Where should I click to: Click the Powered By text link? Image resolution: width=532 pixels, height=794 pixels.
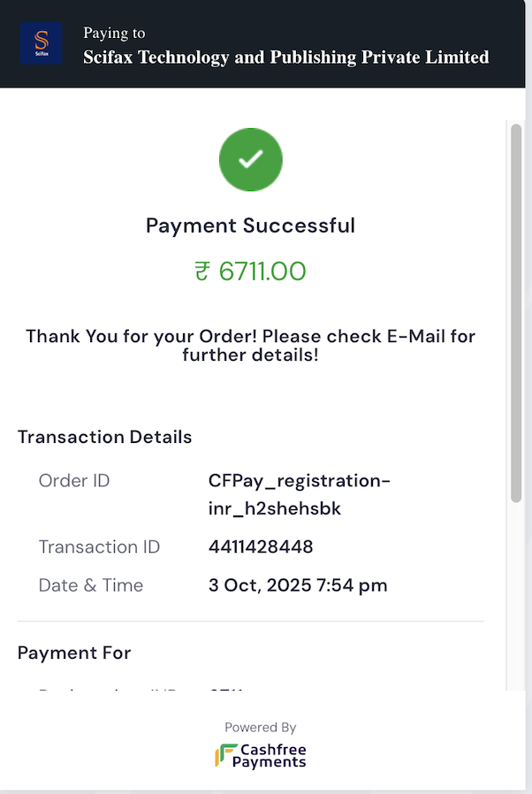coord(259,727)
